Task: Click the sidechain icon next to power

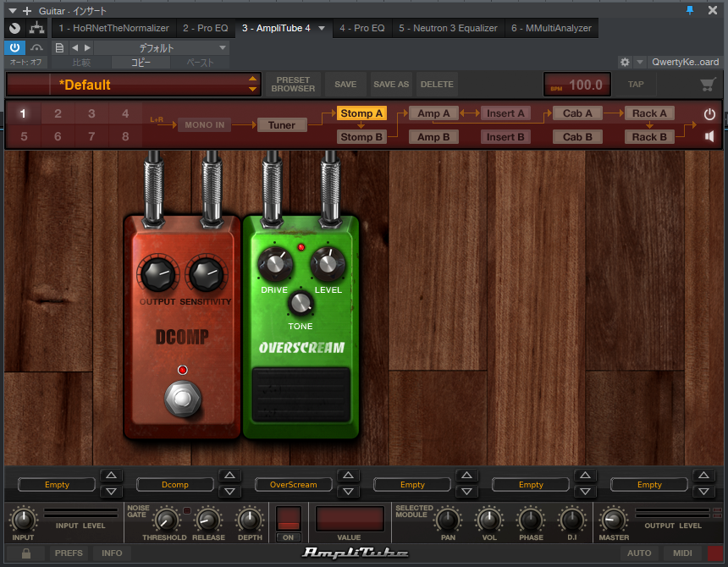Action: click(x=36, y=47)
